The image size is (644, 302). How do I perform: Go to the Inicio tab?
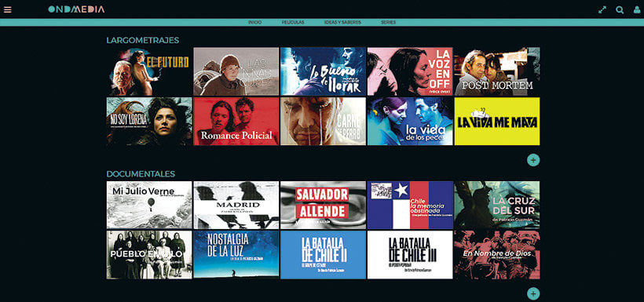coord(254,23)
